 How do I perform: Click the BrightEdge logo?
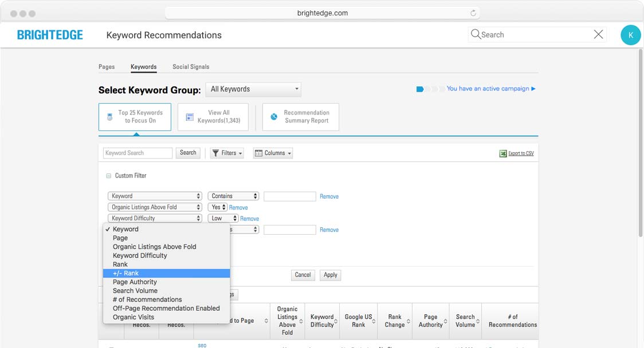(50, 35)
